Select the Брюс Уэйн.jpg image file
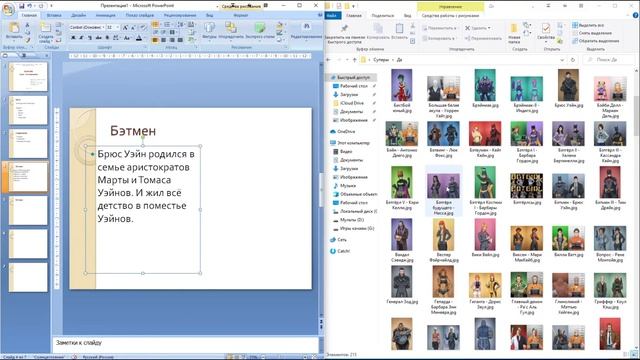The height and width of the screenshot is (360, 640). click(569, 88)
